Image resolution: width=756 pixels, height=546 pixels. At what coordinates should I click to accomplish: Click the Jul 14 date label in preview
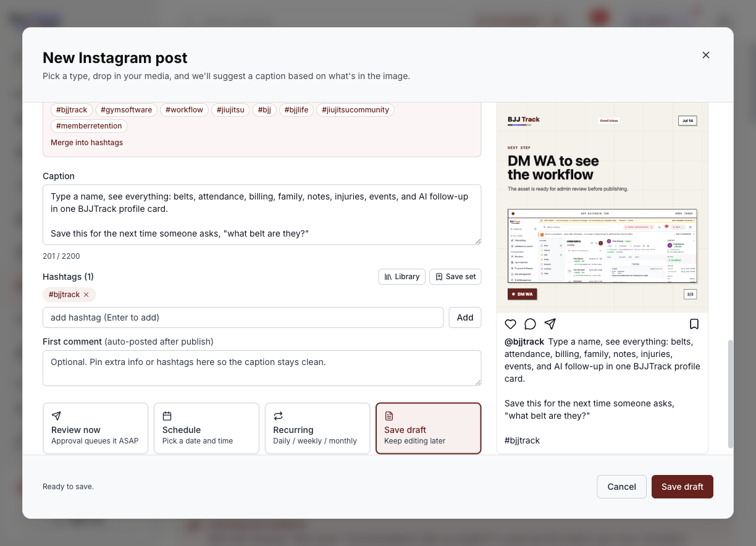(x=687, y=120)
